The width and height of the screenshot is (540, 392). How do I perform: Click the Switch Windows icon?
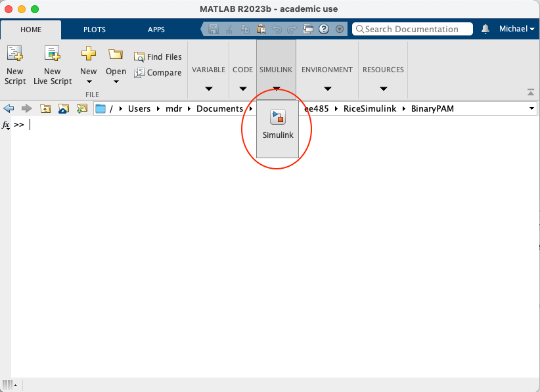click(x=308, y=29)
